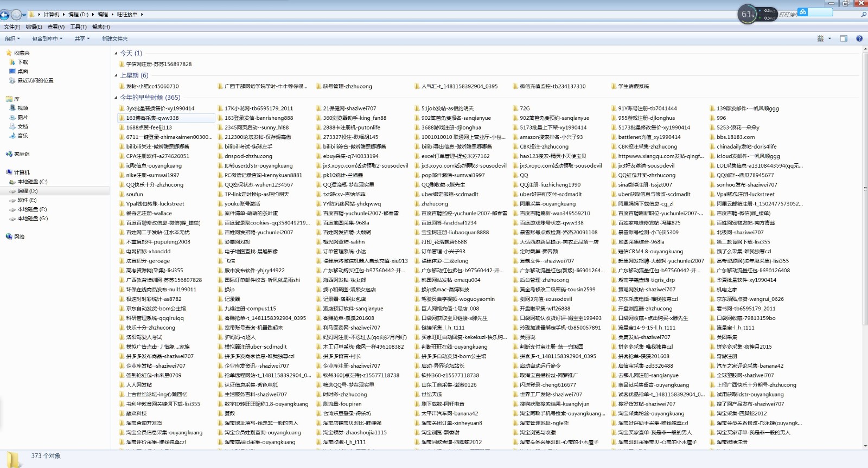Click 旺旺接单 in the address bar breadcrumb
Screen dimensions: 868x468
127,15
